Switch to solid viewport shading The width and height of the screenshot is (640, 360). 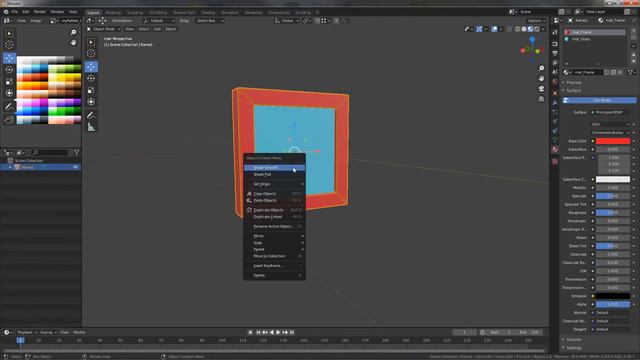click(524, 29)
